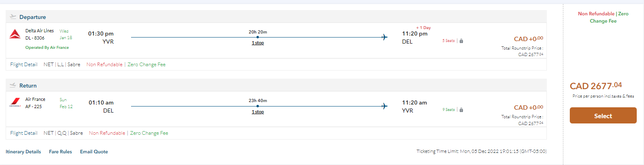The height and width of the screenshot is (165, 644).
Task: Click the baggage icon for the departure flight
Action: pyautogui.click(x=461, y=41)
